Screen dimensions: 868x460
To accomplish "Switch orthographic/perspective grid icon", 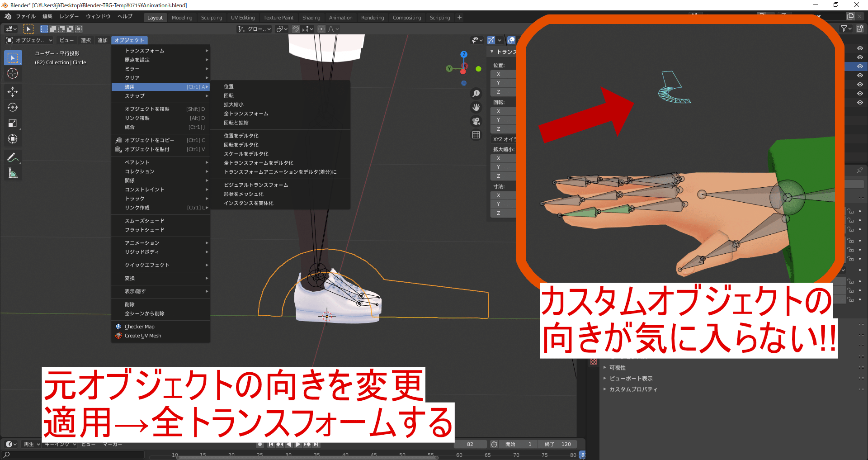I will [476, 135].
